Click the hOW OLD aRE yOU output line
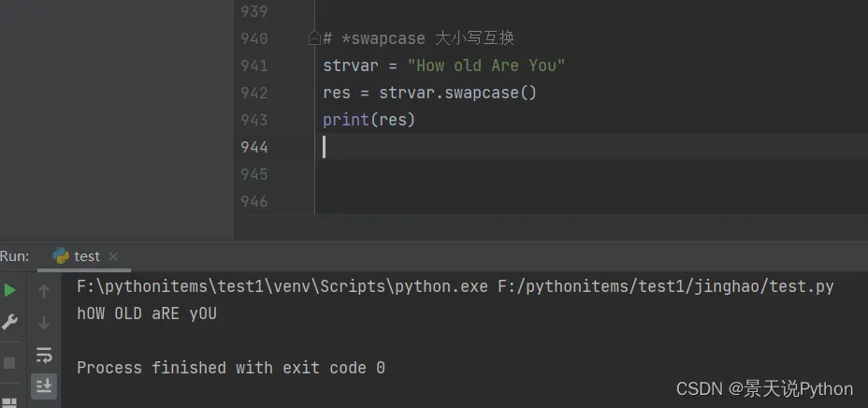 [147, 313]
